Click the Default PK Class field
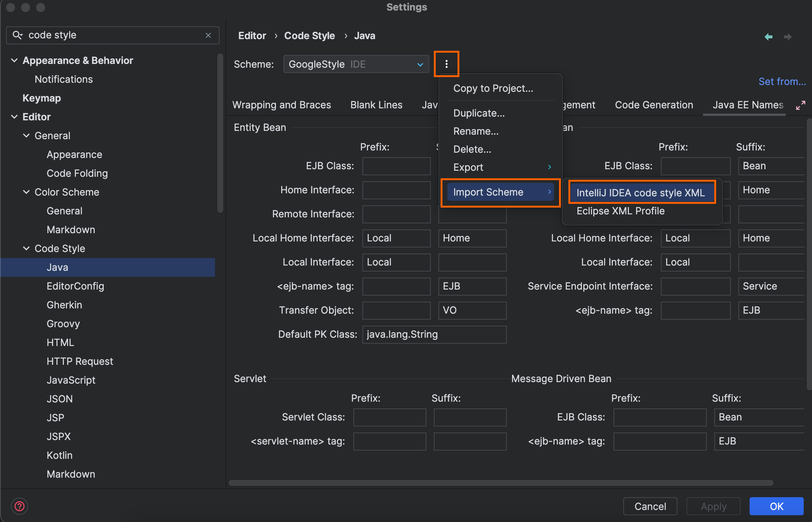This screenshot has width=812, height=522. click(x=434, y=334)
